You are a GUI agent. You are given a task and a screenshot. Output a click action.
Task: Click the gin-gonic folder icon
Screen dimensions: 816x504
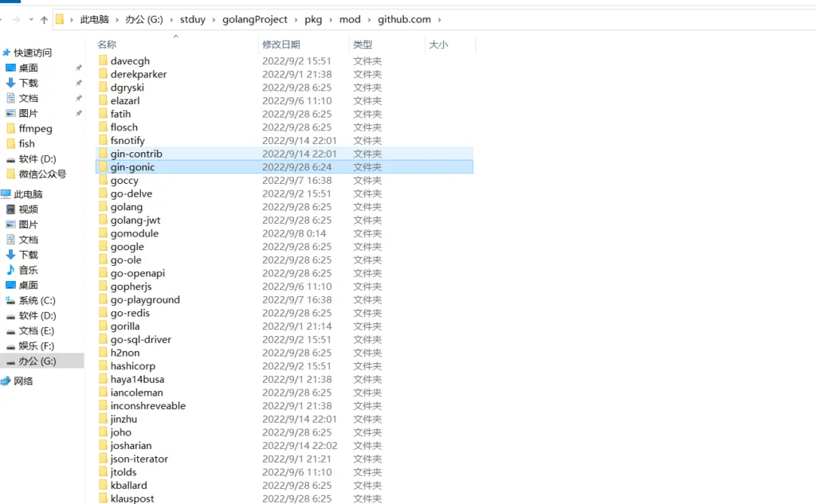pyautogui.click(x=103, y=167)
